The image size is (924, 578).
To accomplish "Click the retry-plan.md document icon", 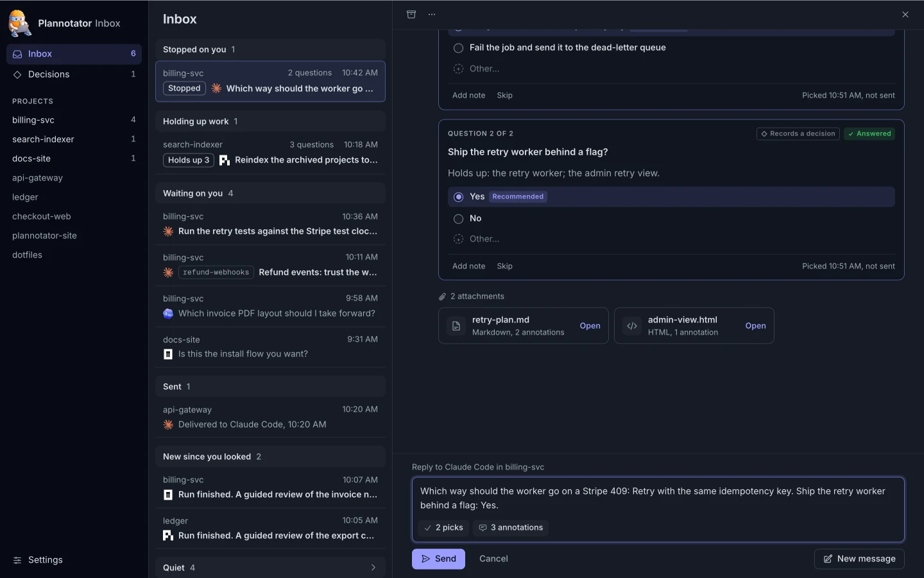I will [x=456, y=326].
